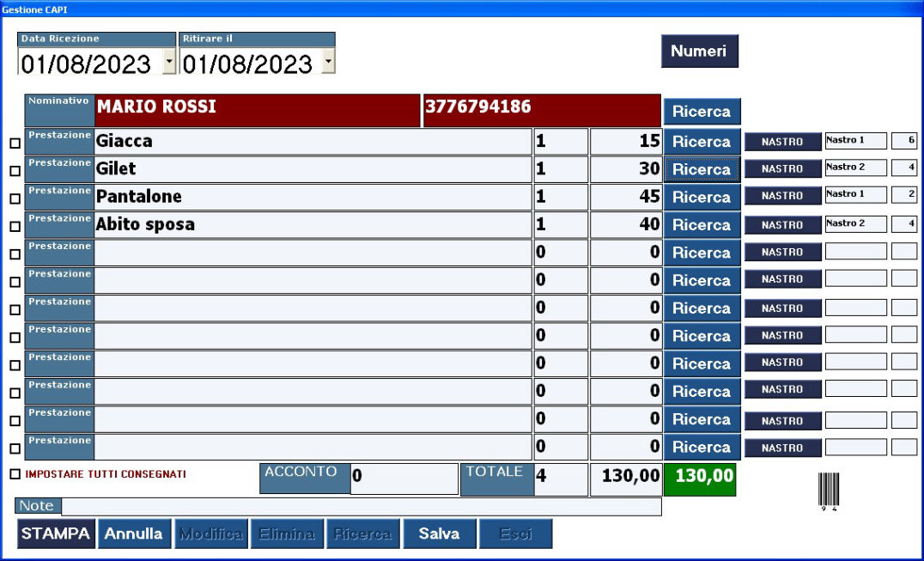Tick the checkbox beside Giacca row

pyautogui.click(x=15, y=143)
